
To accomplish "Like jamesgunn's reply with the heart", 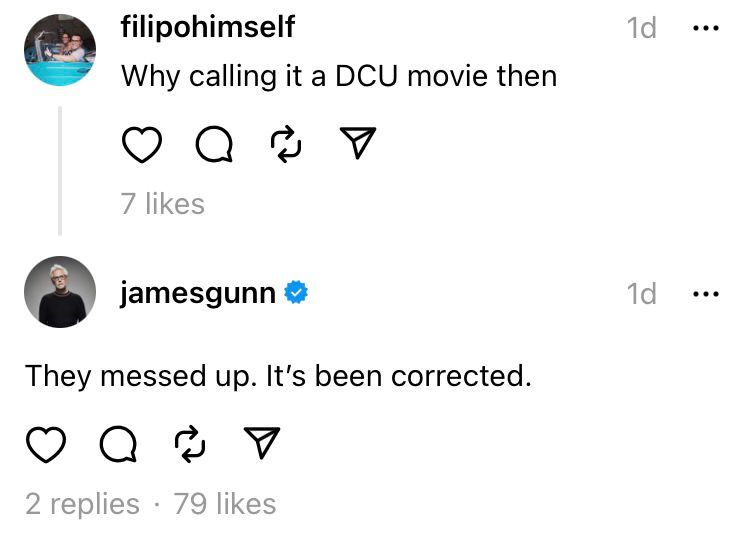I will click(x=45, y=444).
